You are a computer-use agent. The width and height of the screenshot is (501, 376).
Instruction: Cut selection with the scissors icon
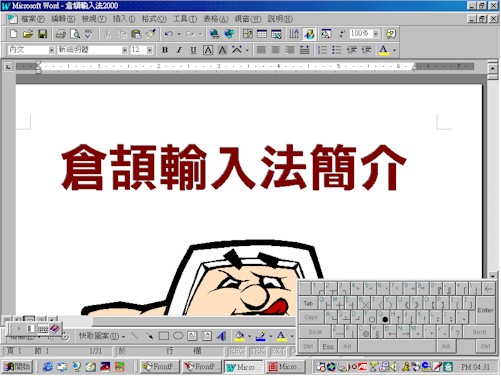[x=107, y=34]
